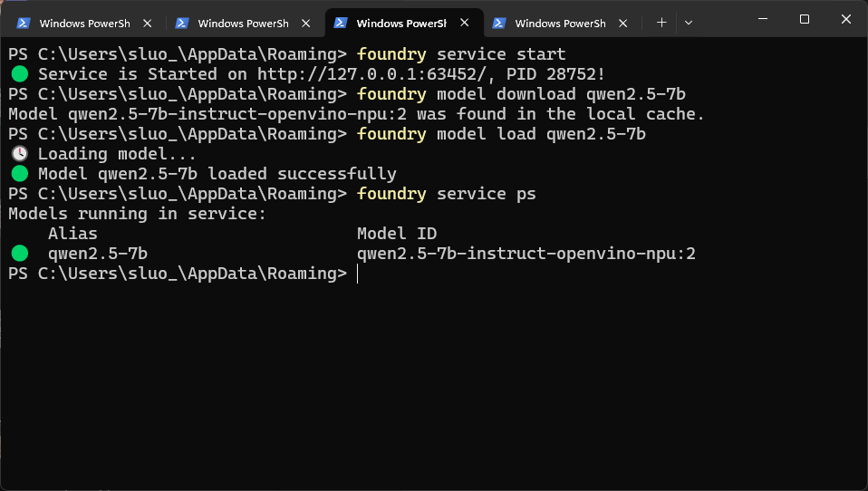Image resolution: width=868 pixels, height=491 pixels.
Task: Click the PowerShell icon on the active tab
Action: tap(341, 23)
